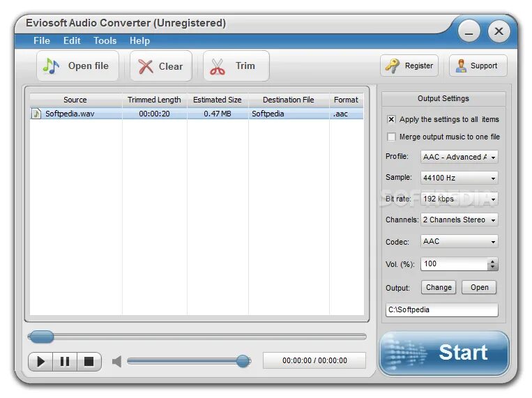Viewport: 532px width, 398px height.
Task: Pause audio playback
Action: pyautogui.click(x=65, y=362)
